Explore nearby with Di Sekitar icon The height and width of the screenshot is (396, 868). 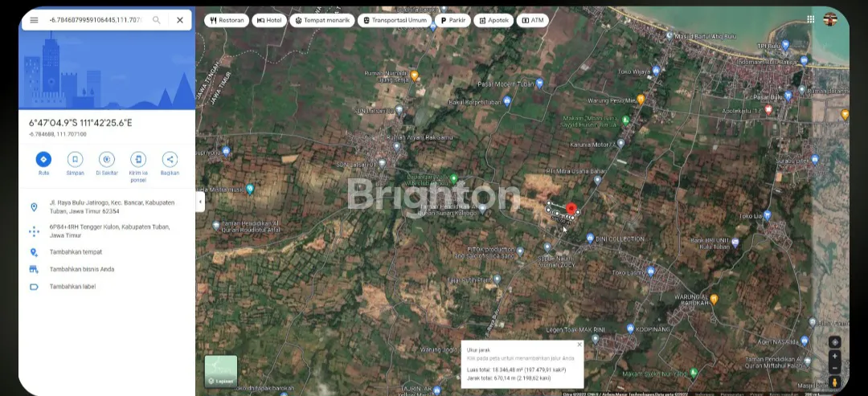tap(107, 160)
